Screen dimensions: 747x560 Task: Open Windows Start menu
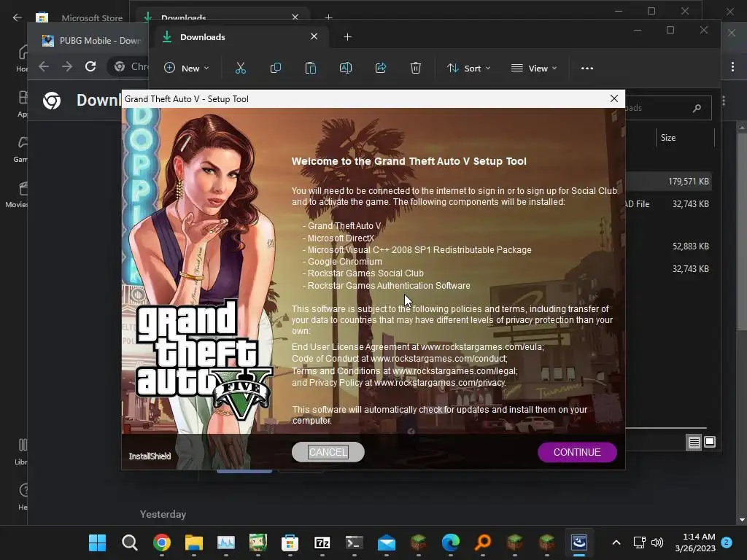(97, 542)
